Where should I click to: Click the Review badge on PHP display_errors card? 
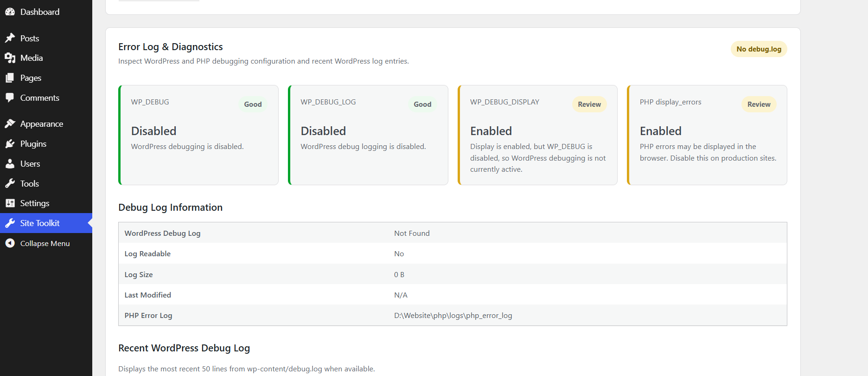(x=759, y=104)
